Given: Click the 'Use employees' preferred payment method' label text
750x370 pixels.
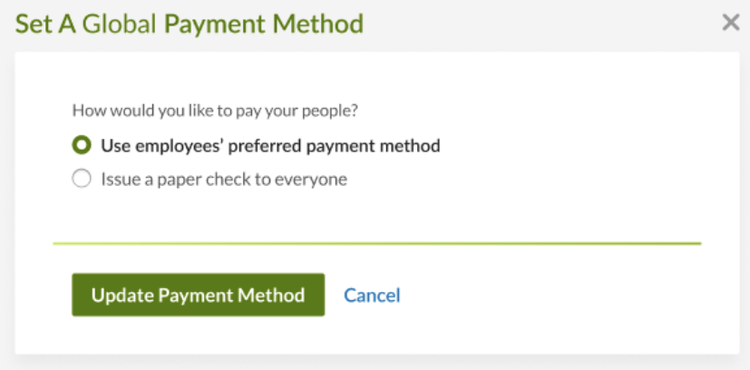Looking at the screenshot, I should pos(270,145).
